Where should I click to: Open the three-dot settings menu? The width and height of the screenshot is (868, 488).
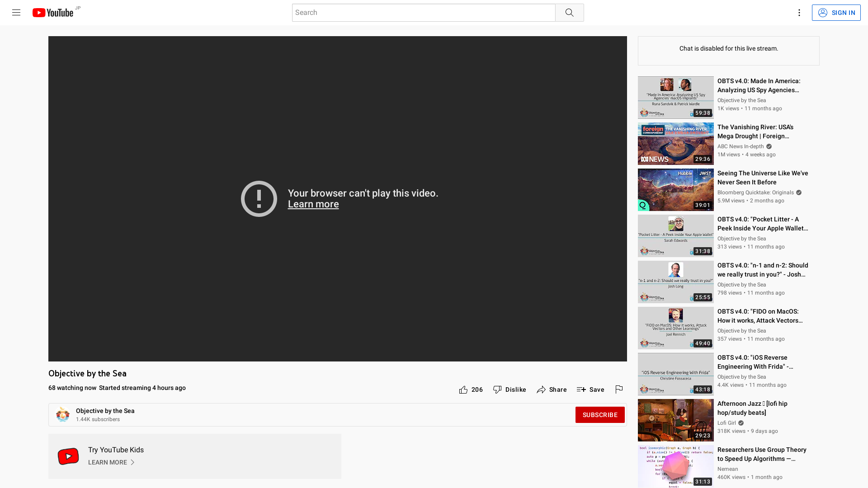pyautogui.click(x=799, y=13)
